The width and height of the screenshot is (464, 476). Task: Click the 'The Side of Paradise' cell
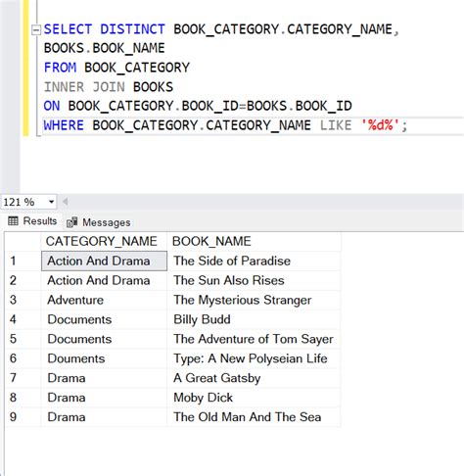[x=254, y=261]
